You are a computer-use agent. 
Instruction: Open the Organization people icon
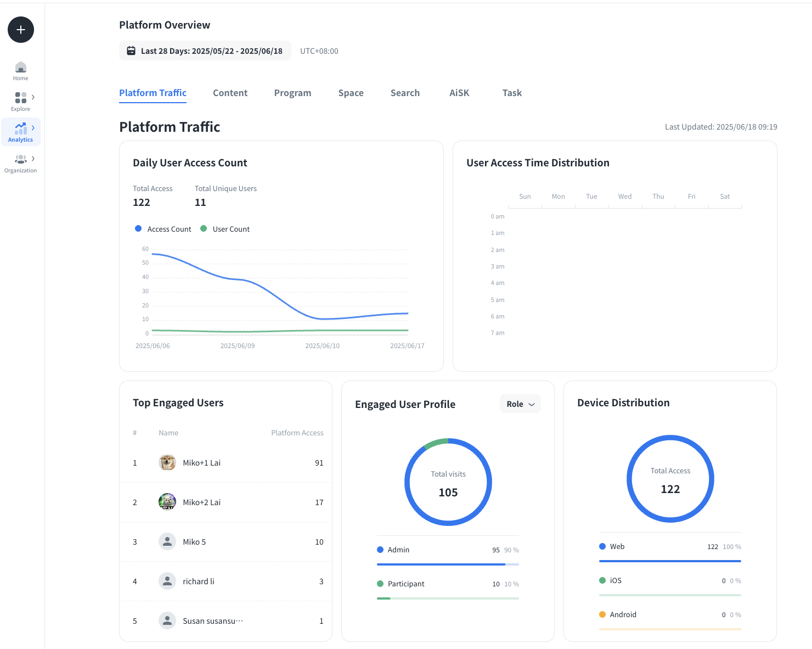(21, 159)
